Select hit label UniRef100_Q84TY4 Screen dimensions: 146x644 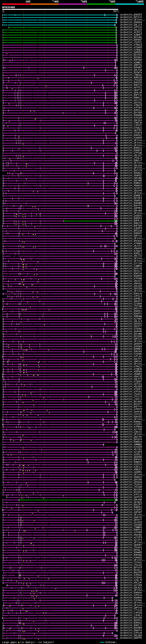(x=131, y=90)
